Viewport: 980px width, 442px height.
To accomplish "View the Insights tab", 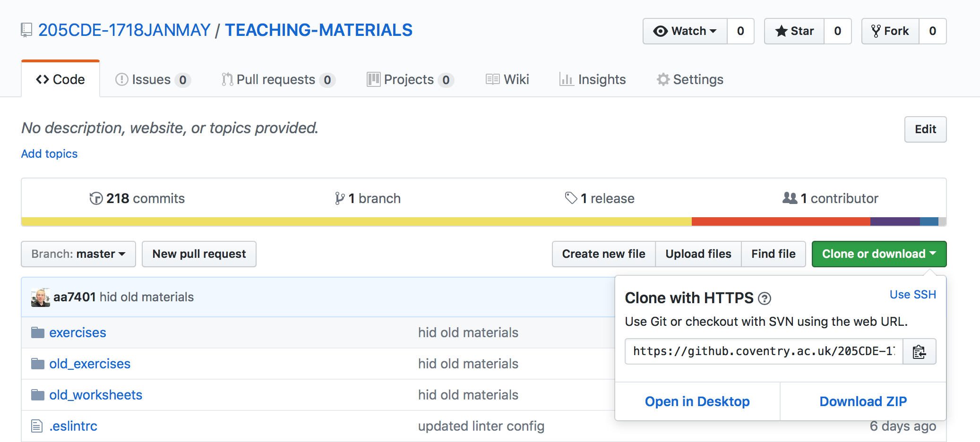I will click(593, 79).
